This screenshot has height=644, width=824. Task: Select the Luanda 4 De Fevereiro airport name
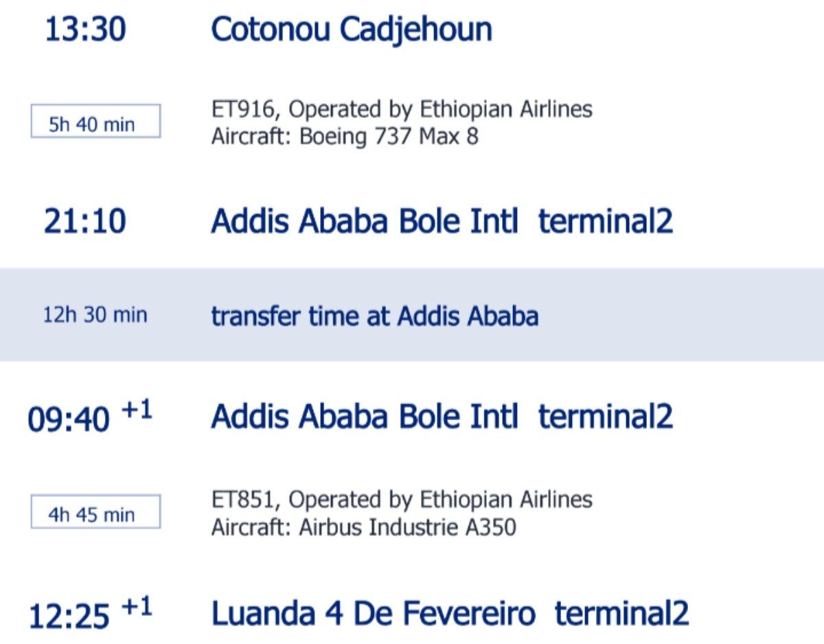click(373, 614)
